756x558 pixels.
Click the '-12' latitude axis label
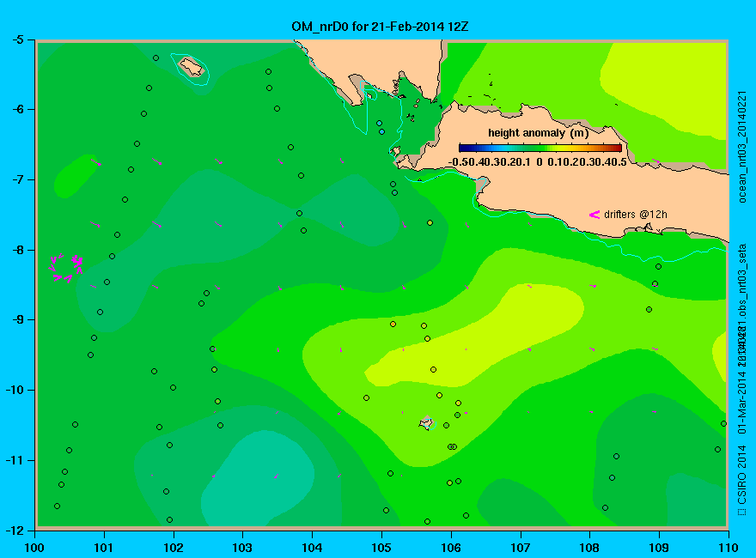pos(14,530)
